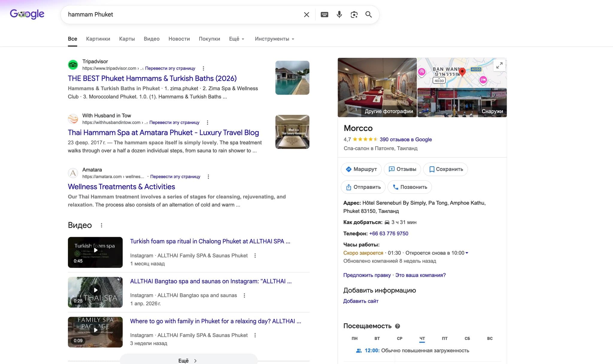Translate the Tripadvisor page
Image resolution: width=613 pixels, height=364 pixels.
[170, 68]
